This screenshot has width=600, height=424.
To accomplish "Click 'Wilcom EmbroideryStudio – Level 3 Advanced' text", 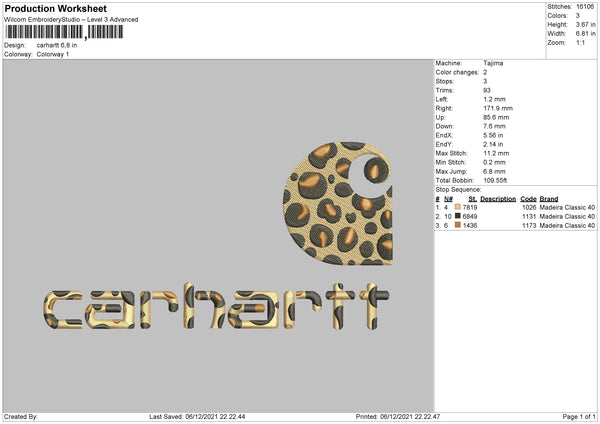I will coord(71,20).
